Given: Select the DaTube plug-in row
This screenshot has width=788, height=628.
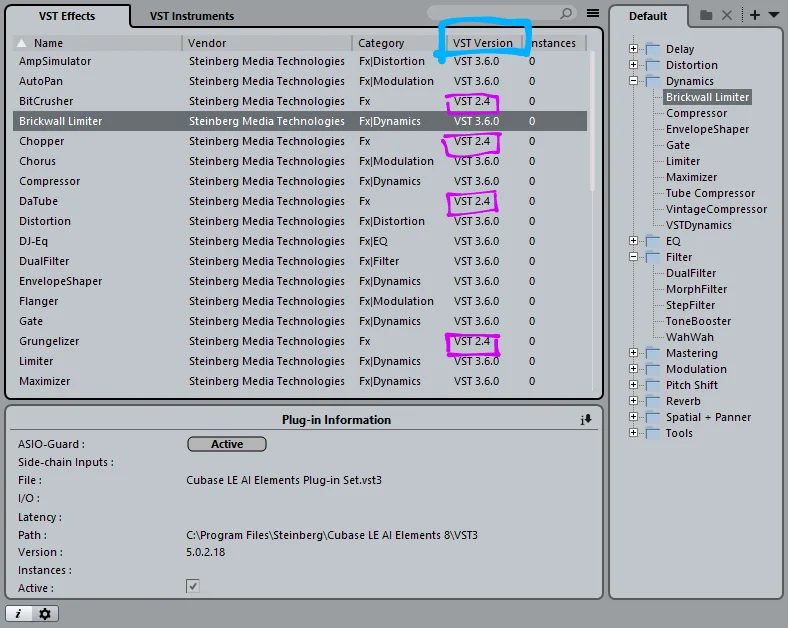Looking at the screenshot, I should 300,201.
